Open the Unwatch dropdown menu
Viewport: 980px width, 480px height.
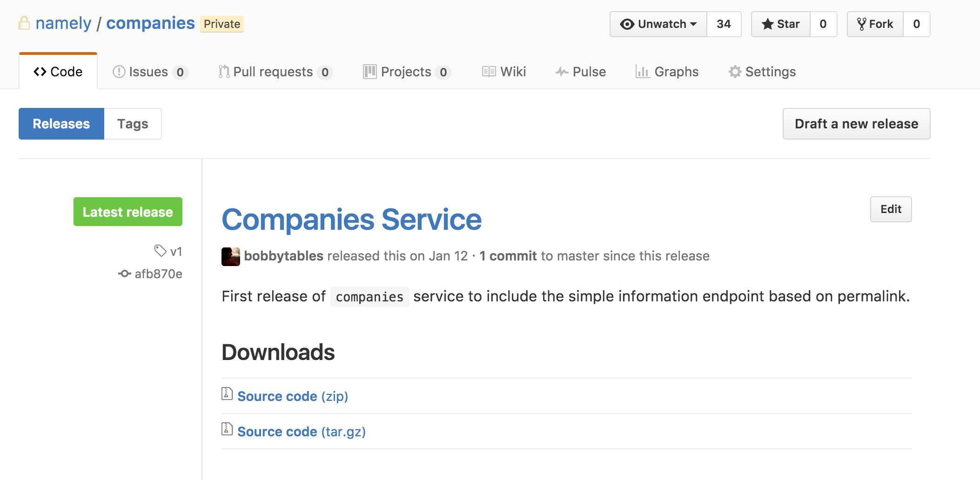point(658,24)
